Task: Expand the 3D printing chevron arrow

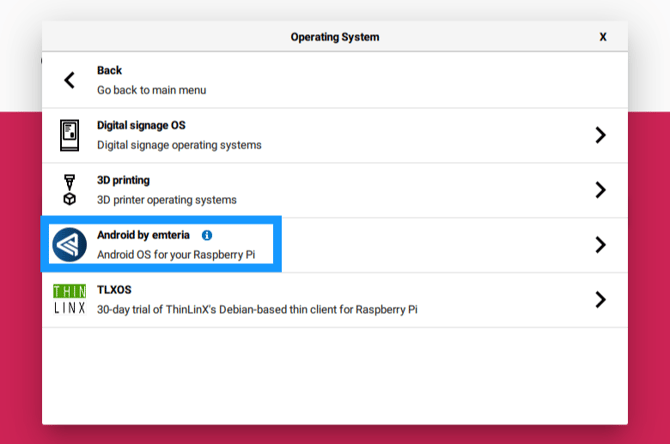Action: click(x=600, y=190)
